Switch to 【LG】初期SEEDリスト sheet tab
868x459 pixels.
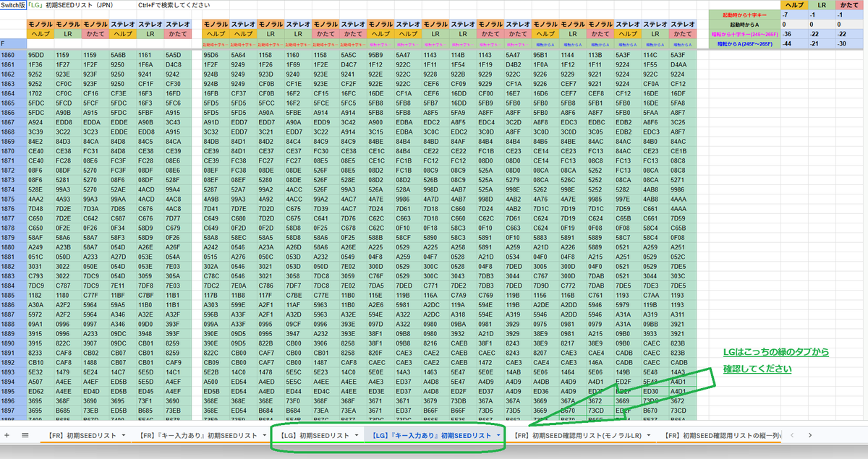[x=315, y=435]
